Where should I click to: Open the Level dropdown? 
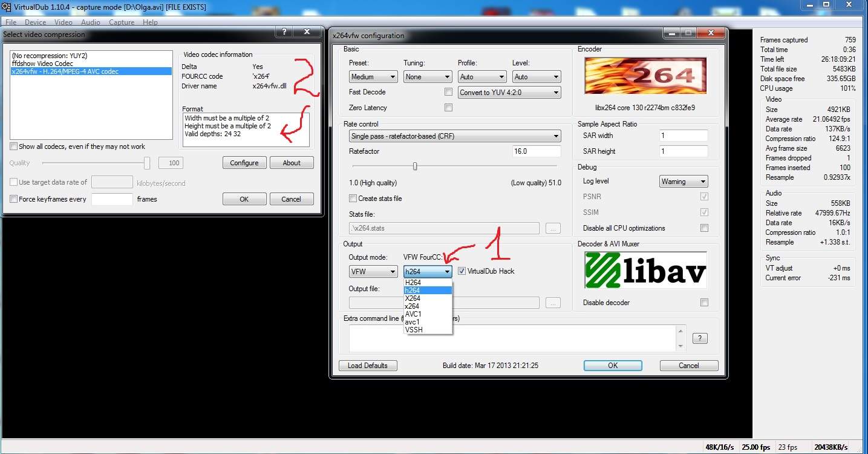(x=537, y=77)
